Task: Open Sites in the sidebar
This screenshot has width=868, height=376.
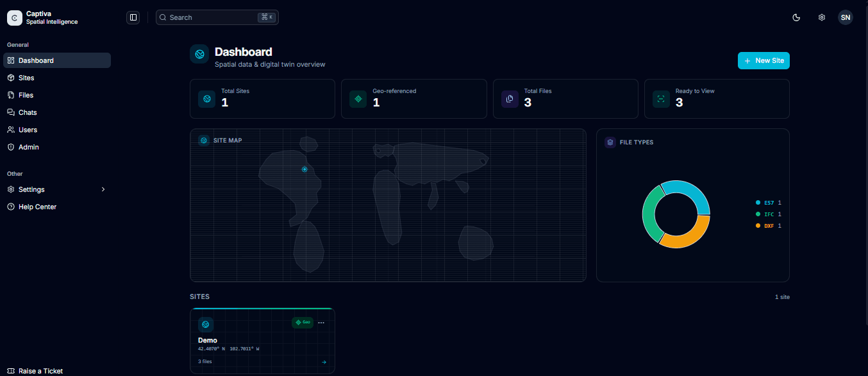Action: coord(57,78)
